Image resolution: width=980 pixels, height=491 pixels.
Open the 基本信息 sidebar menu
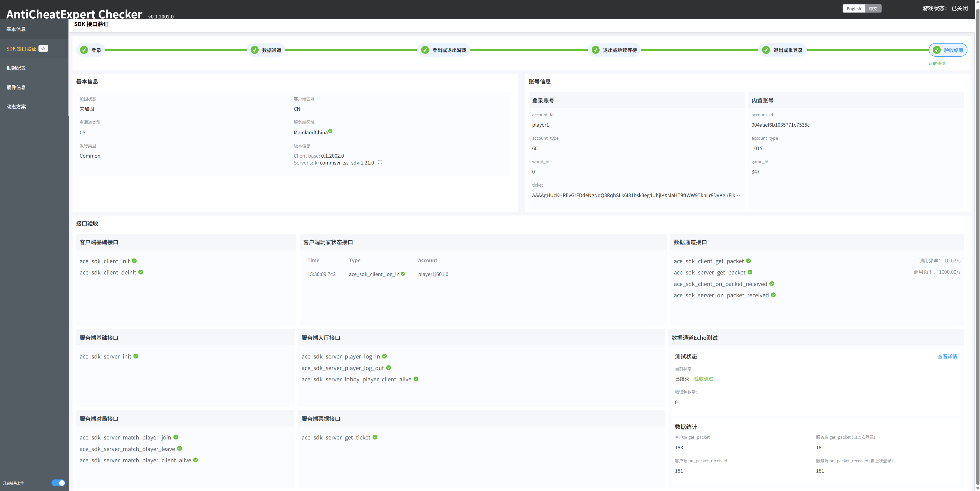coord(16,29)
